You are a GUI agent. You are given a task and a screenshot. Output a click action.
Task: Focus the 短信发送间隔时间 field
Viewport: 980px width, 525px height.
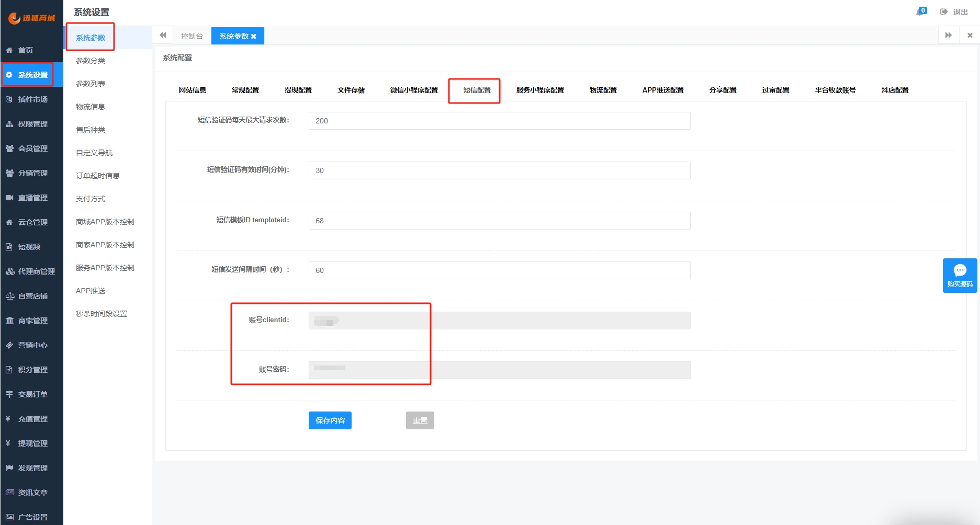coord(500,270)
